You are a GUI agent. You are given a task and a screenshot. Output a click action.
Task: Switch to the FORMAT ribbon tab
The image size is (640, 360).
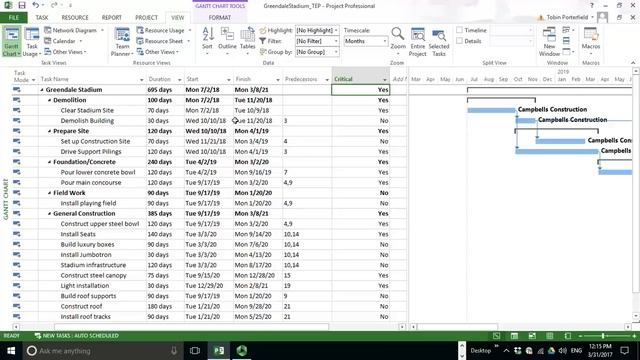(220, 18)
